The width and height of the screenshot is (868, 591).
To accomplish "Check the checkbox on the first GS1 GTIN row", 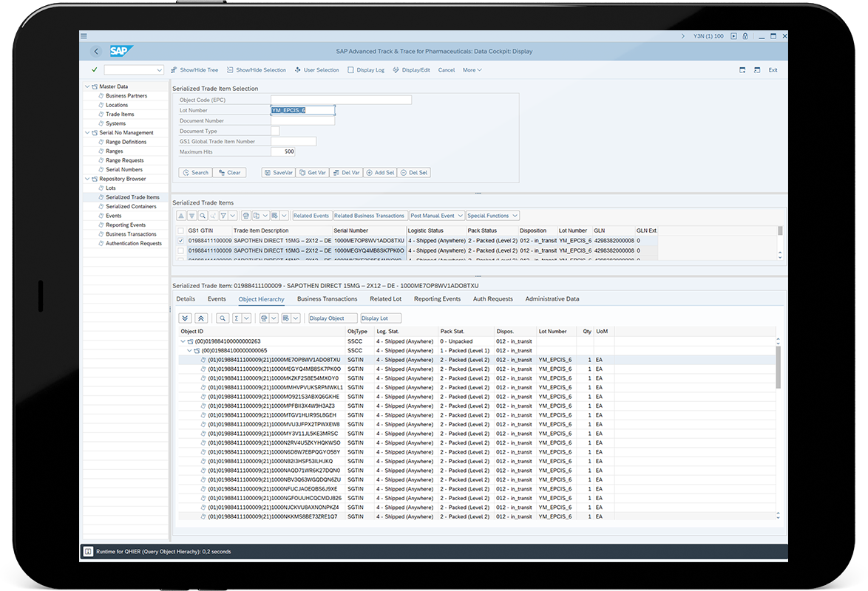I will coord(180,240).
